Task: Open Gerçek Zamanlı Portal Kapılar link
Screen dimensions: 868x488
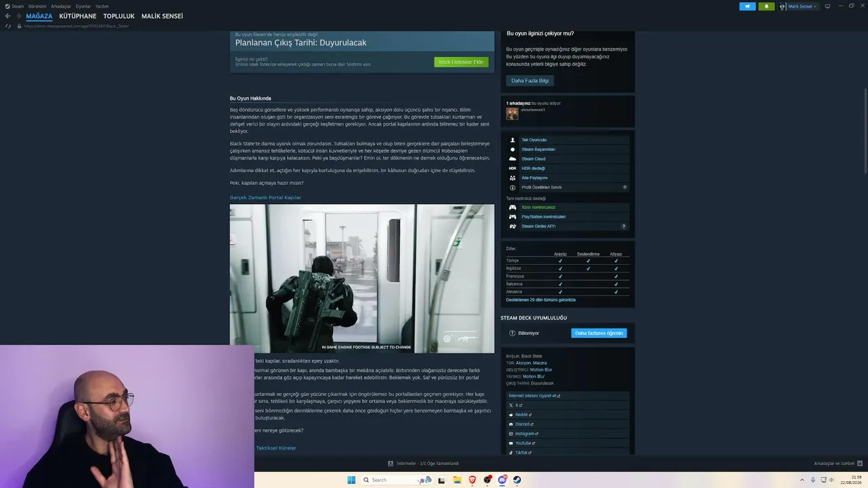Action: click(x=265, y=197)
